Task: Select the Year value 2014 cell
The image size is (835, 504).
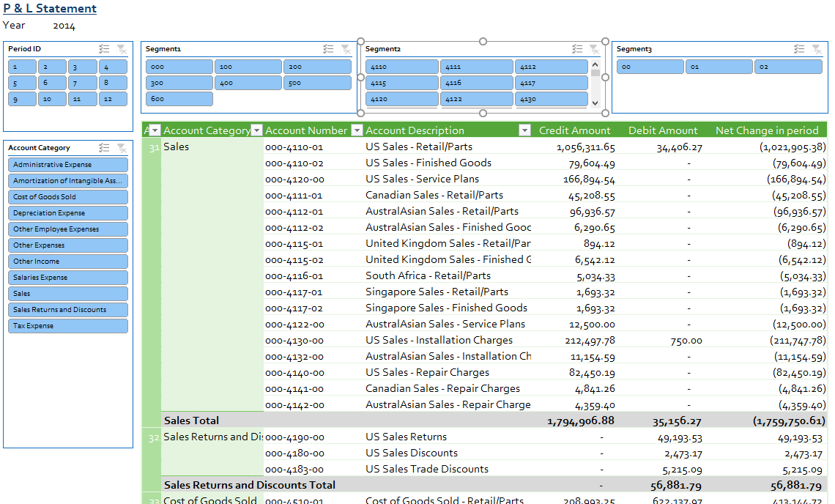Action: [64, 26]
